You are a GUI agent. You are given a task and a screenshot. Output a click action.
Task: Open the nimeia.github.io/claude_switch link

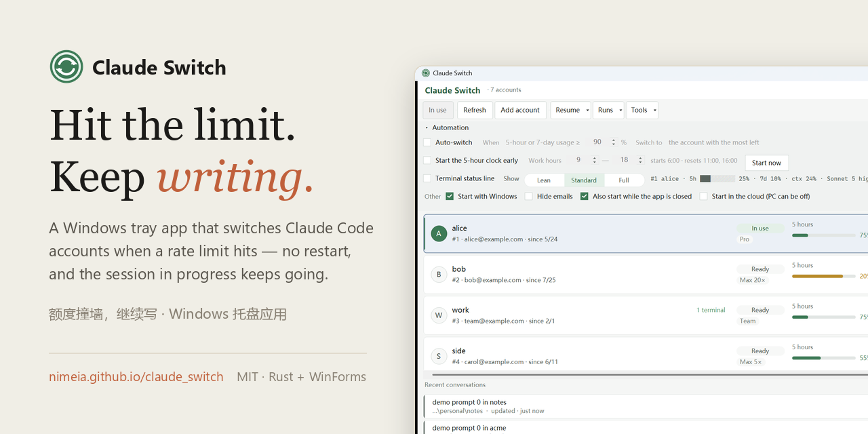point(136,376)
